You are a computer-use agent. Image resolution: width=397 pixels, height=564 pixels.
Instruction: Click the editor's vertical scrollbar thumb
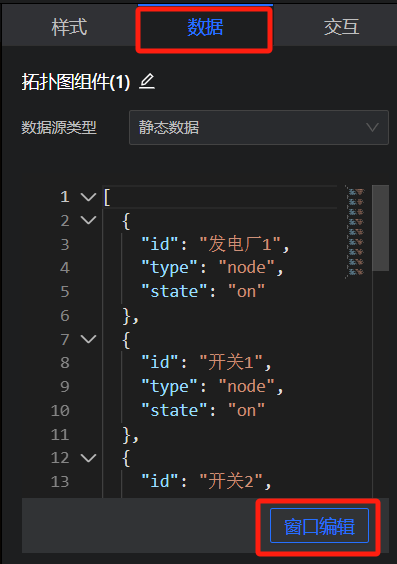[x=380, y=228]
